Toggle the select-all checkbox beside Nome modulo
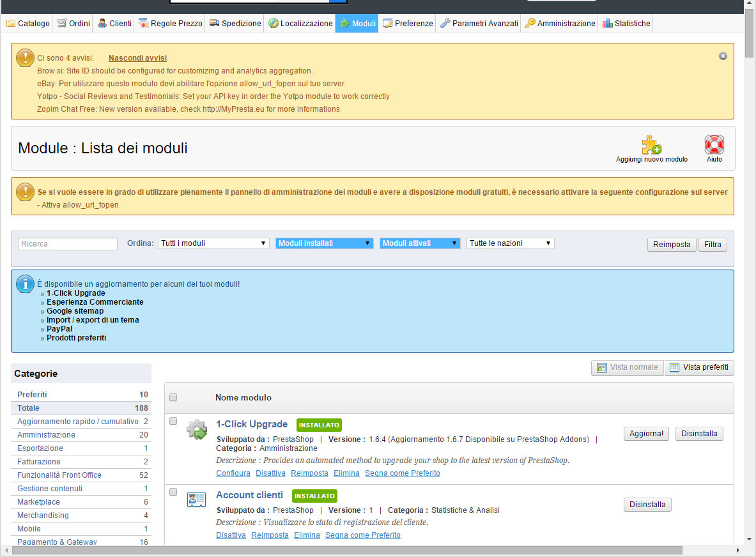 174,397
